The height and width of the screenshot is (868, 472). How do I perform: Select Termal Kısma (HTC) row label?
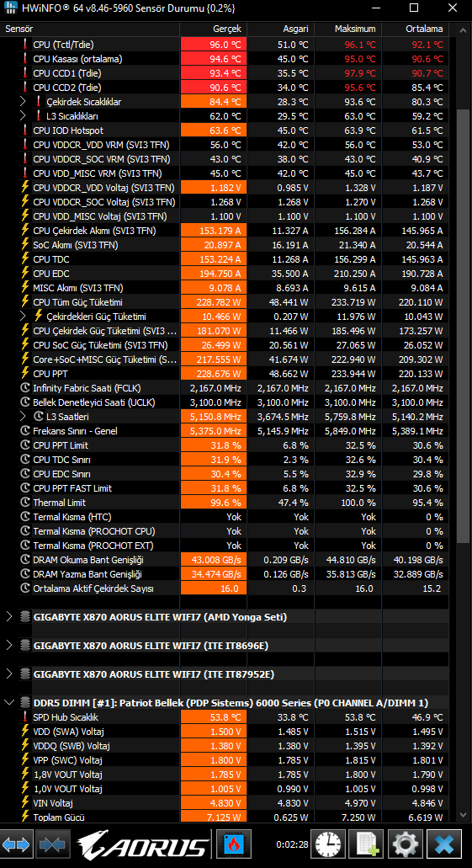pos(72,517)
